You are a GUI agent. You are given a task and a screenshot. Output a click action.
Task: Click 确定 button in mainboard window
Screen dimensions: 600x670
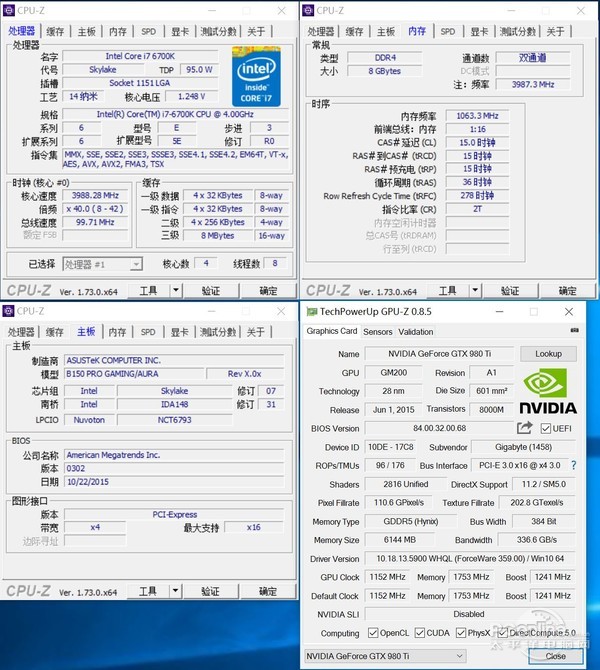[x=268, y=591]
